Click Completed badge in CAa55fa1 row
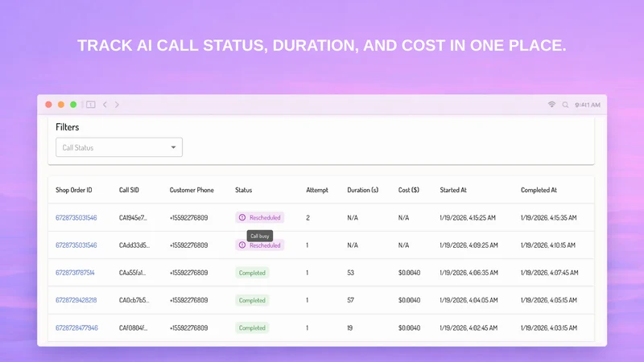Viewport: 644px width, 362px height. click(x=252, y=273)
